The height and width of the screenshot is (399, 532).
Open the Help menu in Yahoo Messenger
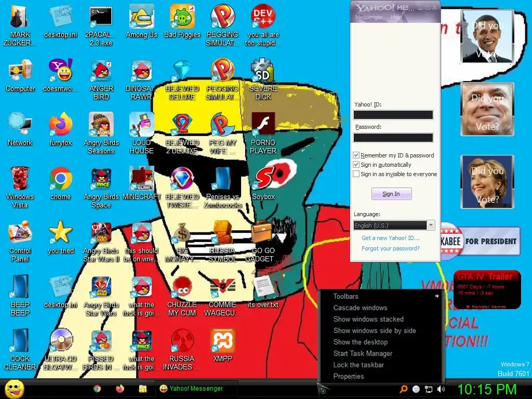pos(396,17)
